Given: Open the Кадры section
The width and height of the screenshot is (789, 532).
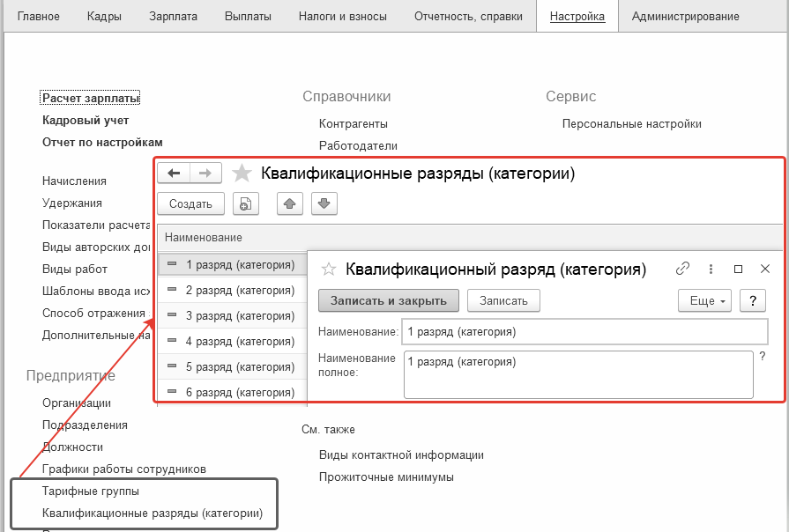Looking at the screenshot, I should (104, 16).
